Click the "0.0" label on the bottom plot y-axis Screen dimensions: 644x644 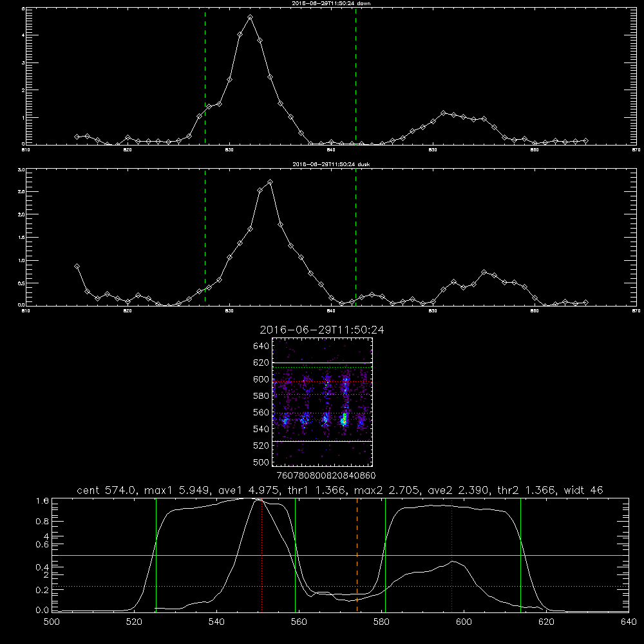pos(43,611)
